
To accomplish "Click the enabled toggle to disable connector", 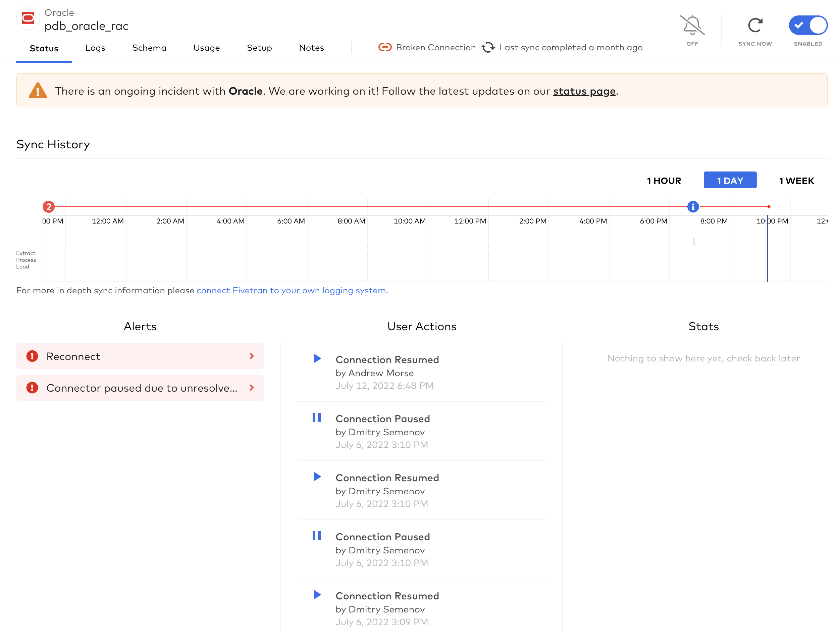I will 808,25.
